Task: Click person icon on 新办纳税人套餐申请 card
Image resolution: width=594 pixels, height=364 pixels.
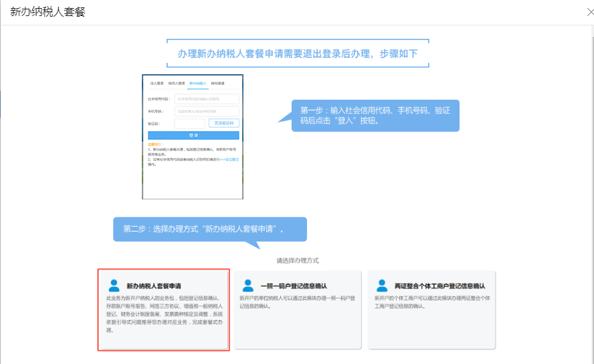Action: [x=114, y=286]
